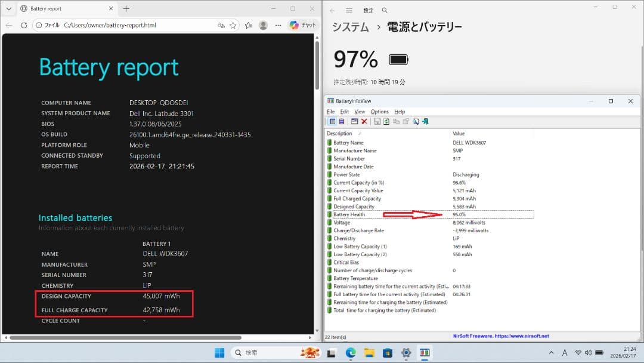This screenshot has height=363, width=644.
Task: Click the running-man exit icon in BatteryInfoView
Action: (x=425, y=121)
